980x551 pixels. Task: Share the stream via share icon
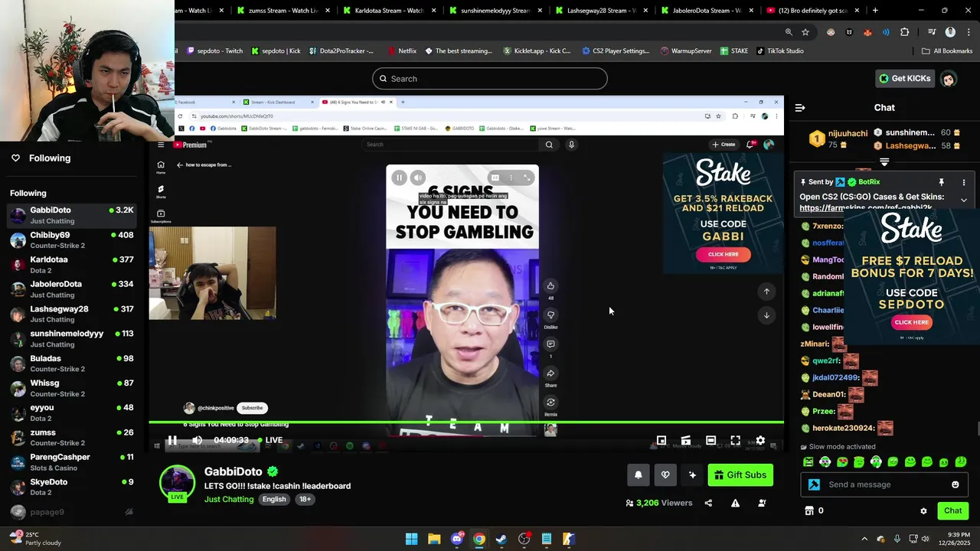pos(708,503)
